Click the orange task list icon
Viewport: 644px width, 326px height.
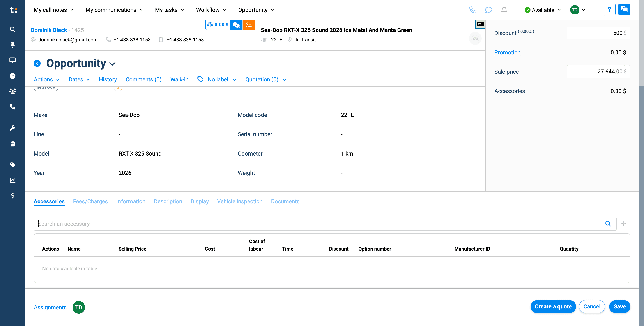pyautogui.click(x=249, y=25)
